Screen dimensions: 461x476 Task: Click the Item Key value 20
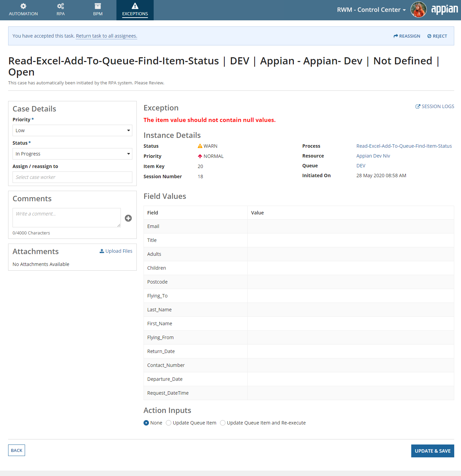(200, 166)
